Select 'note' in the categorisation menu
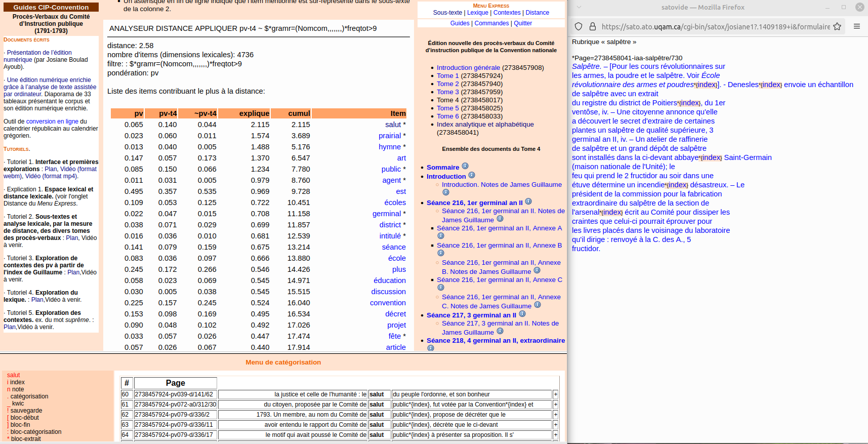The height and width of the screenshot is (444, 868). [18, 389]
